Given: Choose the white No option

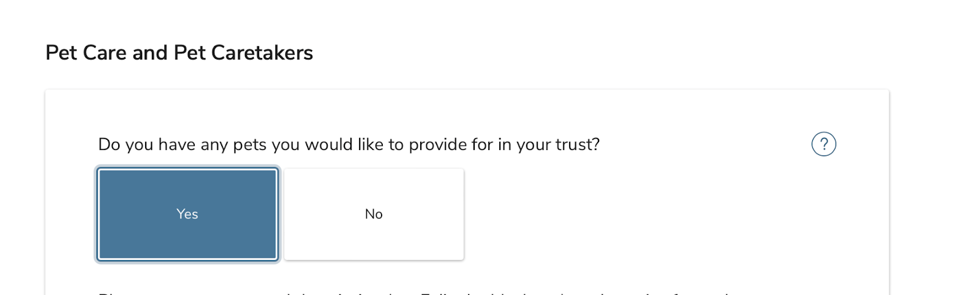Looking at the screenshot, I should pos(374,214).
